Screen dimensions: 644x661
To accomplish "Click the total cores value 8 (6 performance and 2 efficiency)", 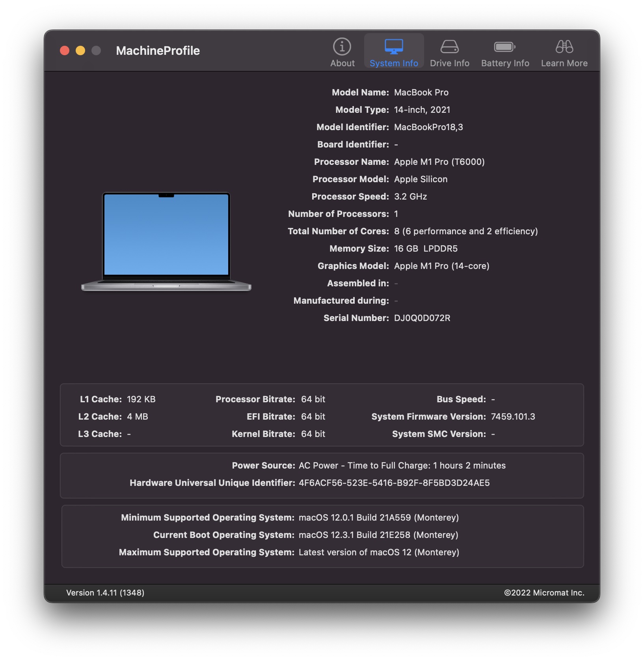I will point(466,231).
